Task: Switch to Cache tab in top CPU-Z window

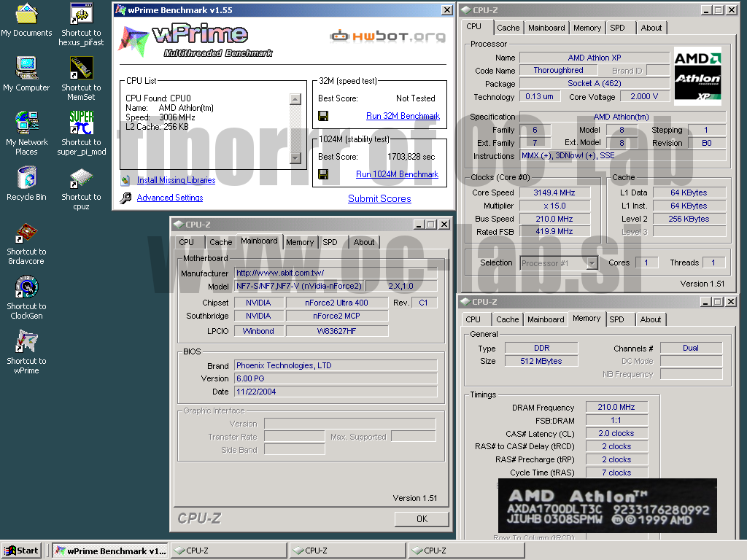Action: (x=508, y=28)
